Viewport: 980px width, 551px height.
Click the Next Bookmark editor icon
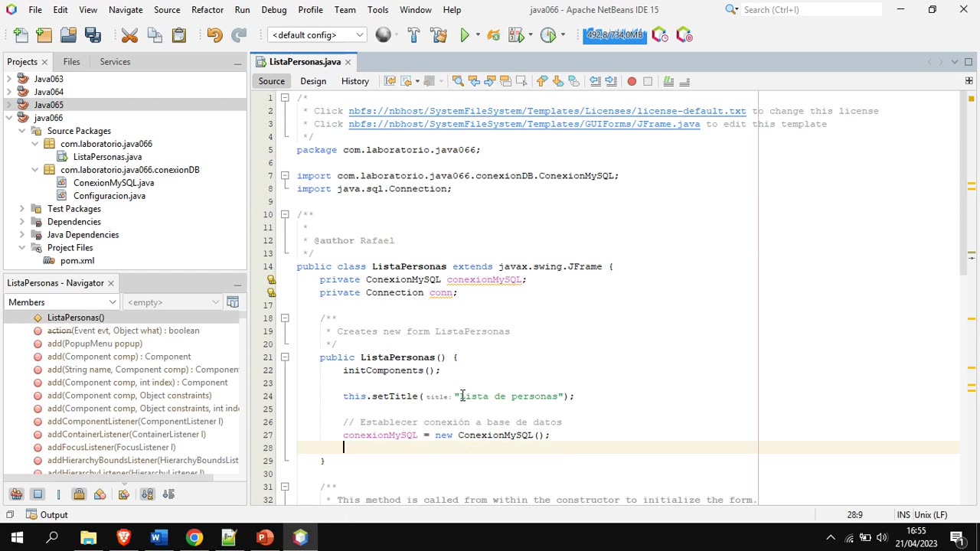[x=558, y=81]
